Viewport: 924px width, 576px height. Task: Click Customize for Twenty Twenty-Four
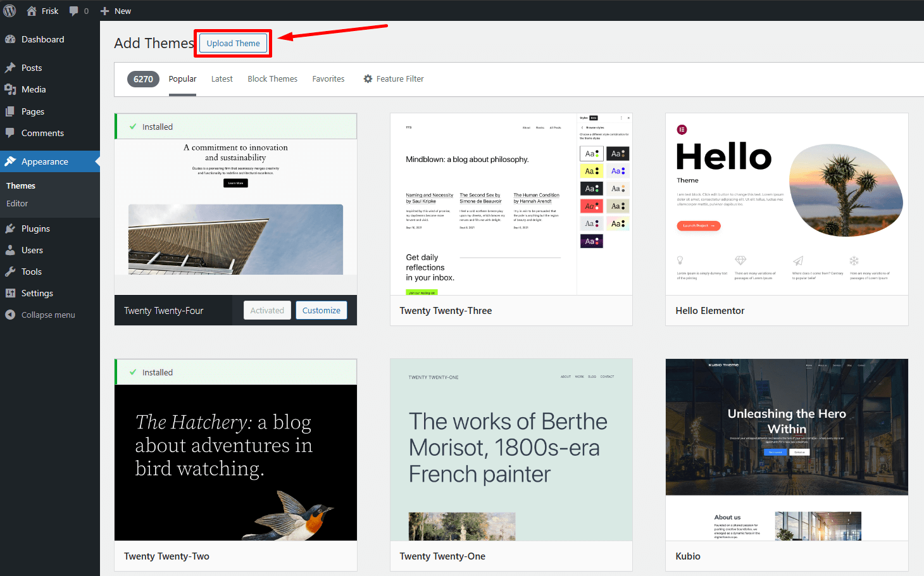(x=321, y=310)
